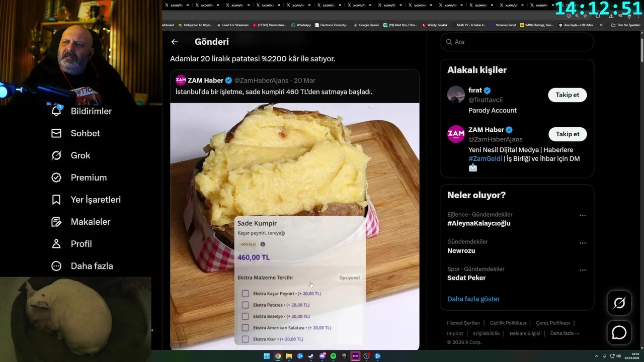
Task: Open Reklam bilgisi link
Action: 525,333
